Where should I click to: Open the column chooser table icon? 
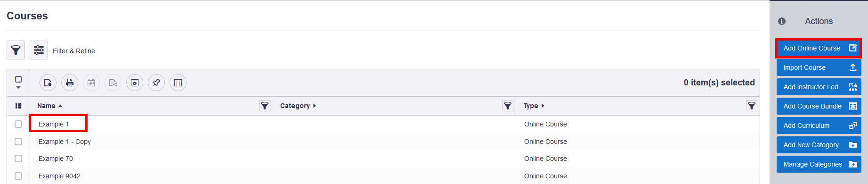click(x=178, y=83)
